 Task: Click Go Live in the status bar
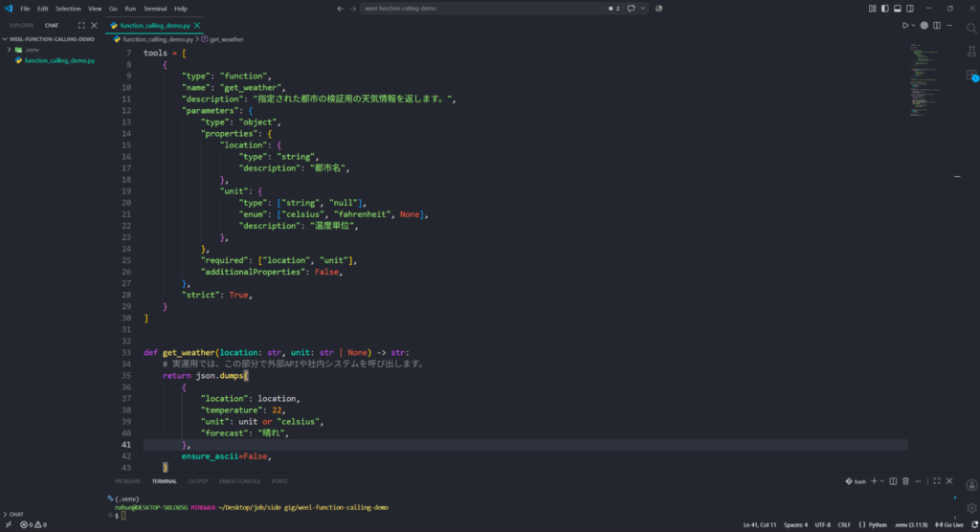coord(949,525)
